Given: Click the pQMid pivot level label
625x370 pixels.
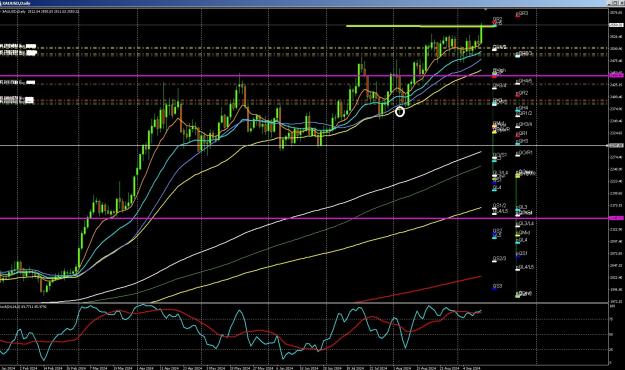Looking at the screenshot, I should tap(524, 233).
